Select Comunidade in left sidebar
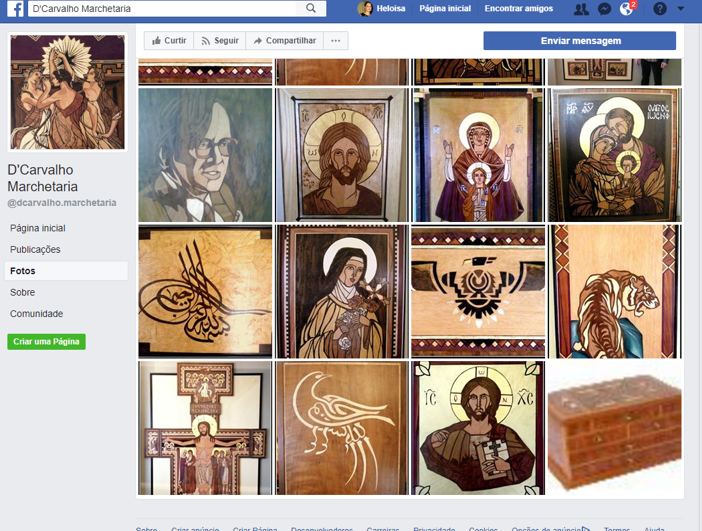This screenshot has height=531, width=702. (x=37, y=314)
